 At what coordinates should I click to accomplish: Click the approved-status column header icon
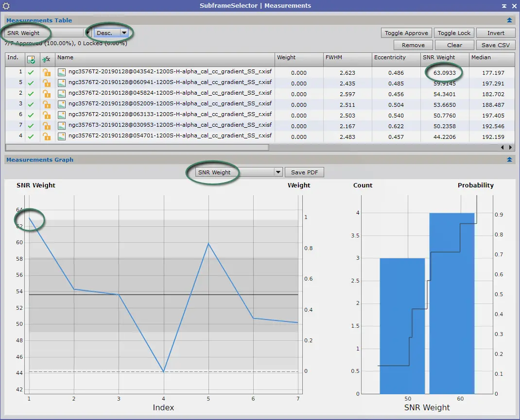[31, 60]
